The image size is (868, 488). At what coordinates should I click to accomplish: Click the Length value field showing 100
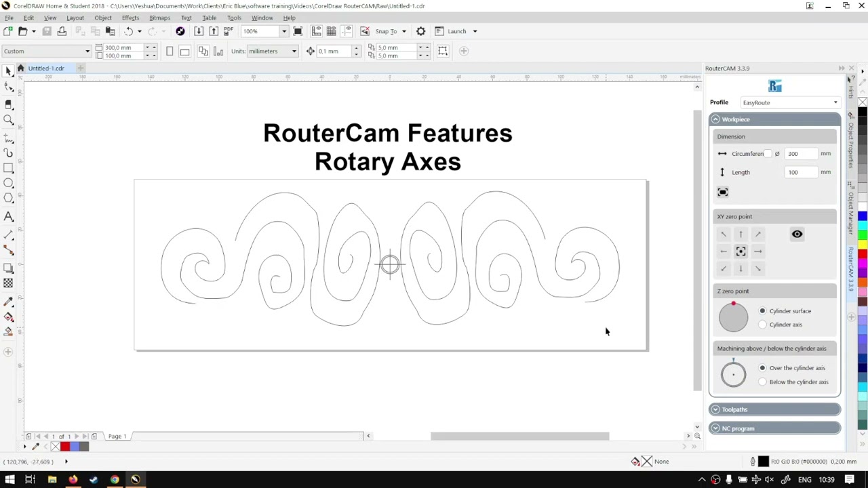800,172
